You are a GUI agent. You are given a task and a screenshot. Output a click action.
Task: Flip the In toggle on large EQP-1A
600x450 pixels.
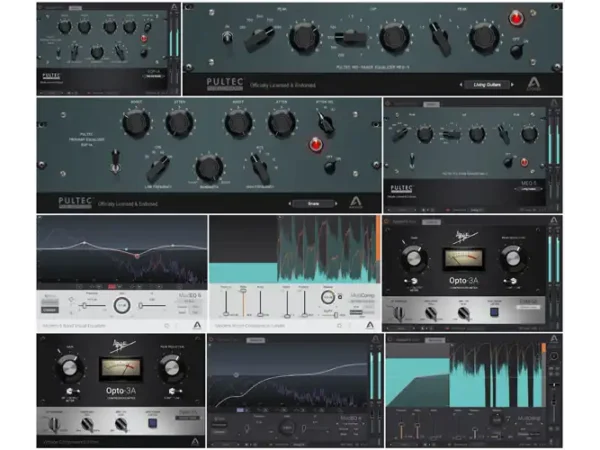[x=115, y=162]
